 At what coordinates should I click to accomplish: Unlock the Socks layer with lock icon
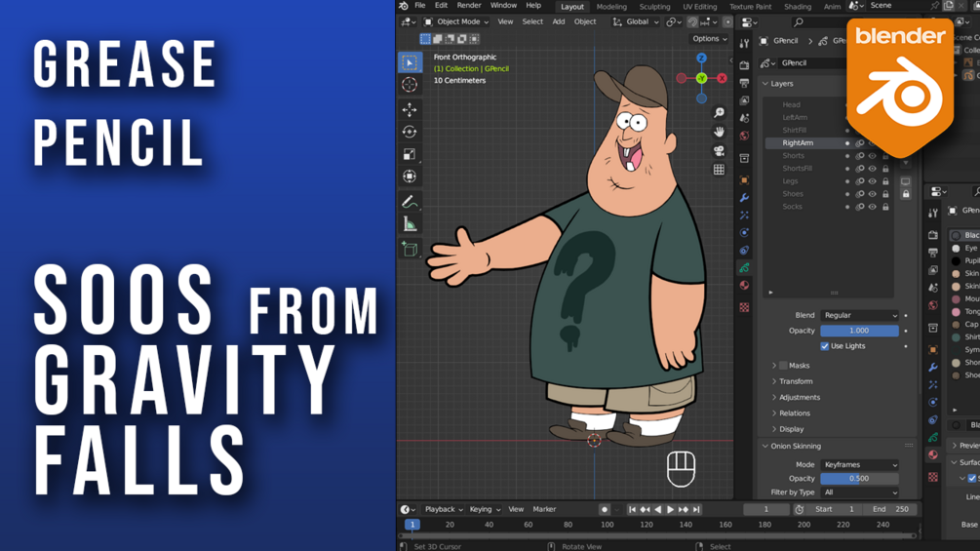[885, 207]
